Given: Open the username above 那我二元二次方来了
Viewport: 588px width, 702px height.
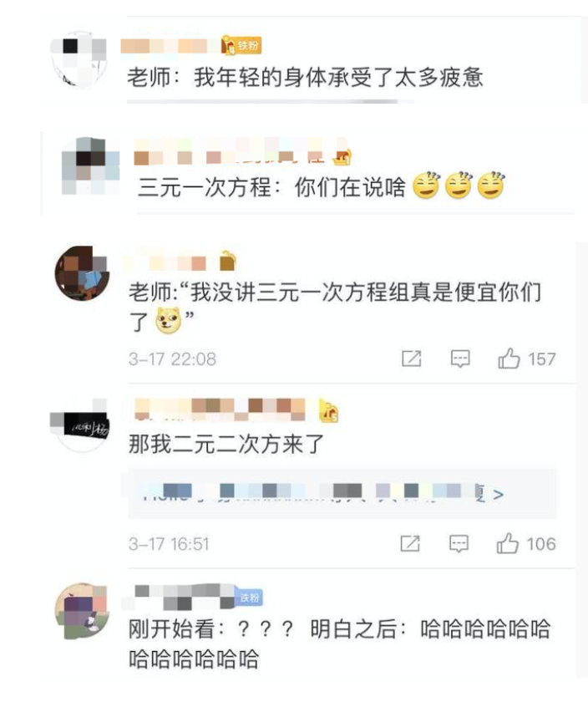Looking at the screenshot, I should click(x=220, y=409).
